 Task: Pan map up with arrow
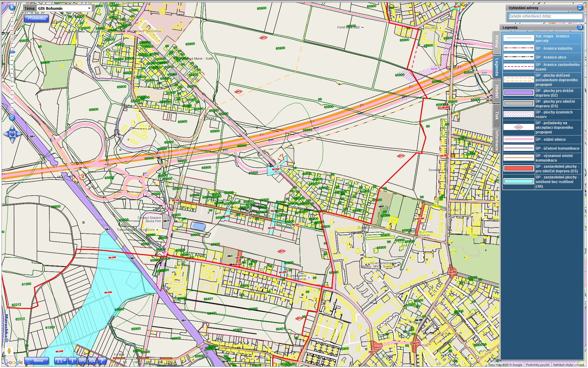tap(12, 128)
